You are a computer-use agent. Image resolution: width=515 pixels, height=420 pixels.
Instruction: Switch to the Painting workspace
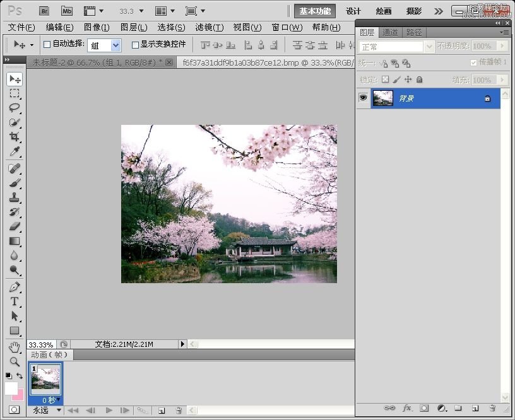click(383, 11)
